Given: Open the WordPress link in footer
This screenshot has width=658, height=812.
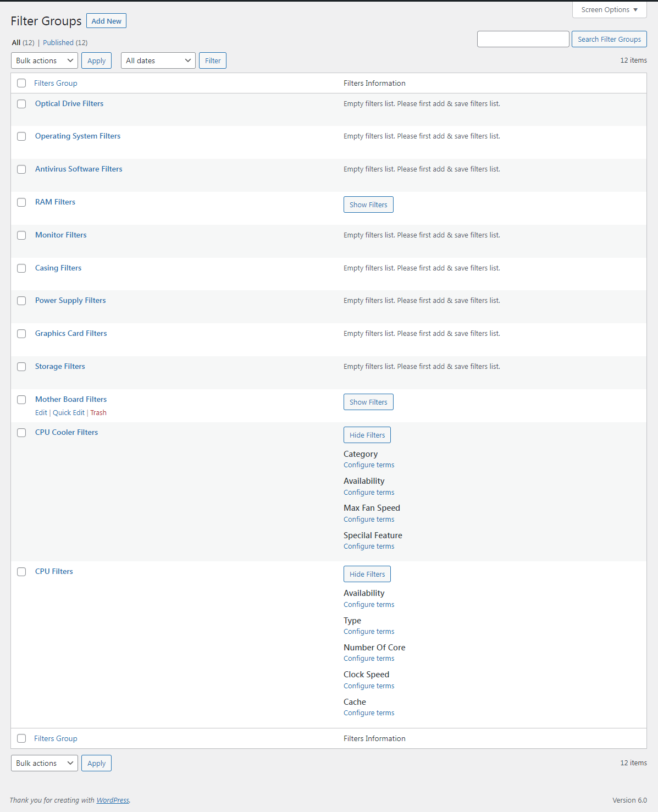Looking at the screenshot, I should (113, 800).
